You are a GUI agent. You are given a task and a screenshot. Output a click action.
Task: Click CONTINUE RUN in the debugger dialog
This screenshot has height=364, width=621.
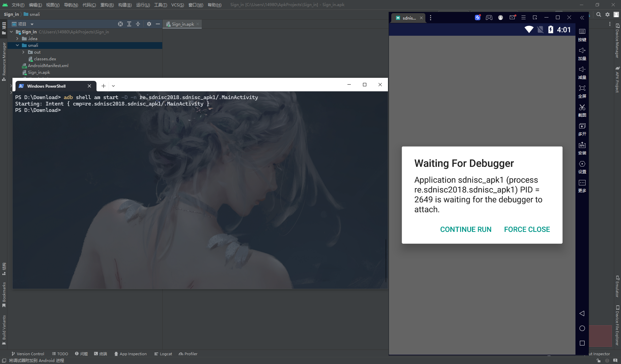[x=466, y=229]
